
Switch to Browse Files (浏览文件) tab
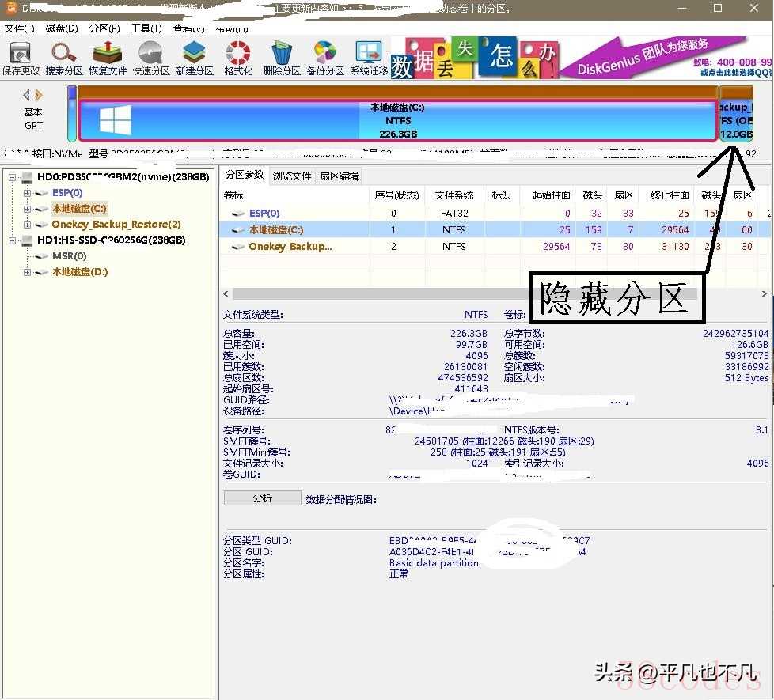(292, 176)
